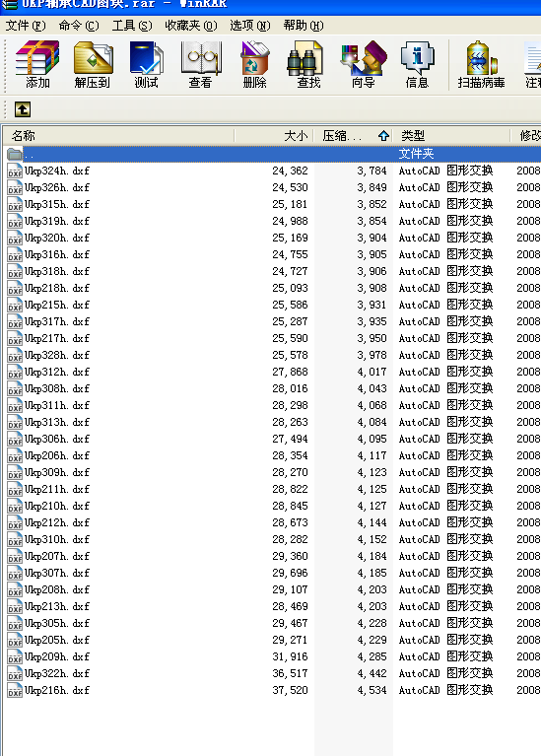Click the Delete (删除) toolbar icon

[x=254, y=65]
